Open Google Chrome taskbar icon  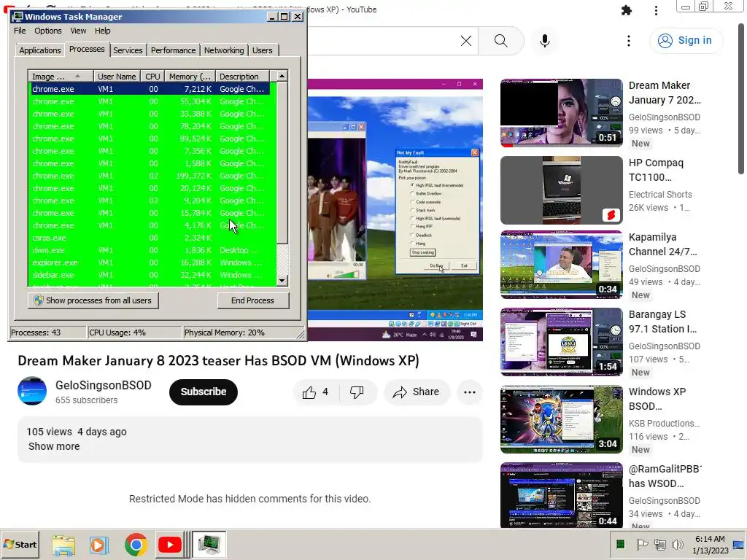pos(136,545)
